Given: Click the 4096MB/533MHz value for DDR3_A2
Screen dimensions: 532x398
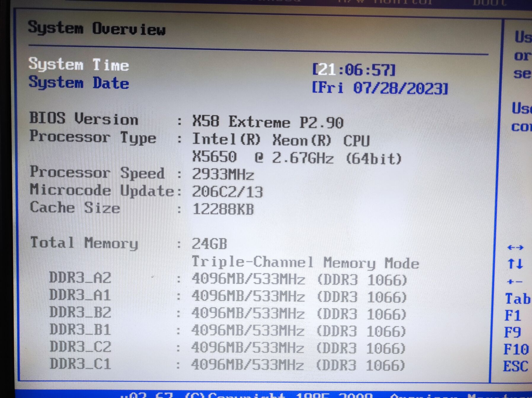Looking at the screenshot, I should click(299, 279).
